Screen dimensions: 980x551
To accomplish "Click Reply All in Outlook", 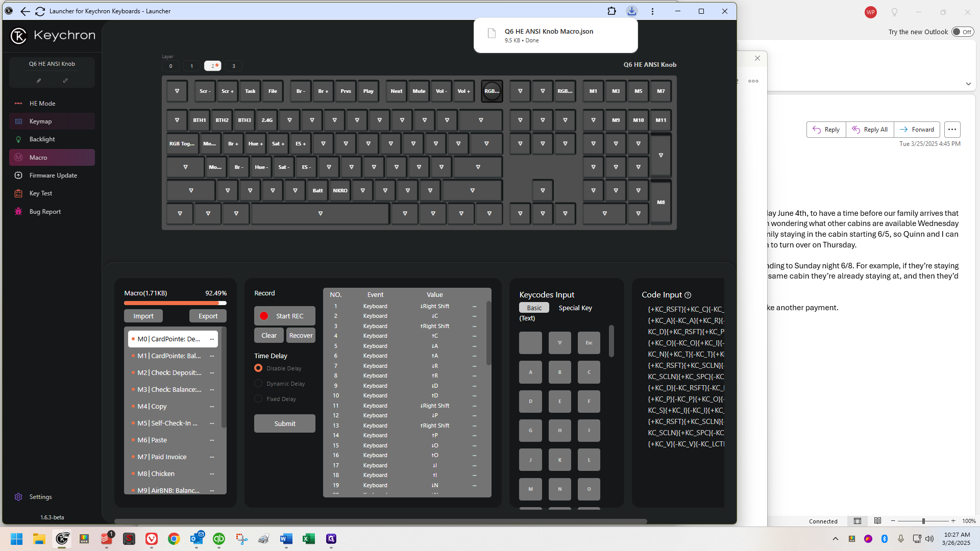I will click(x=870, y=130).
